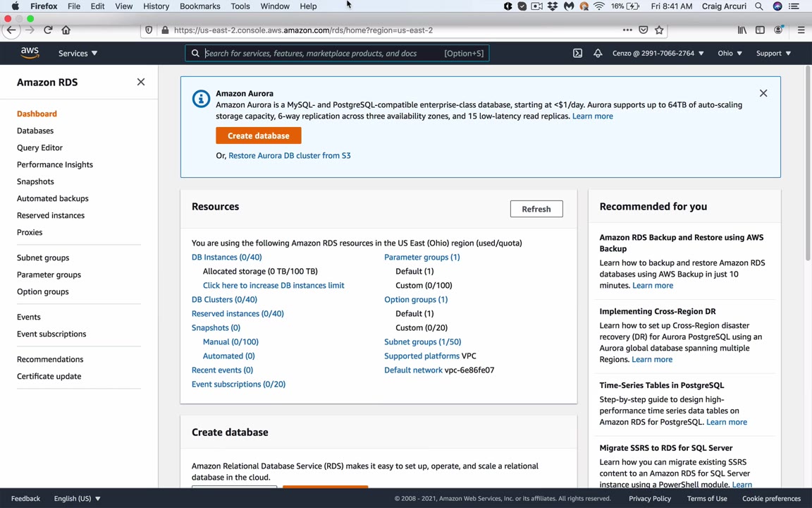The image size is (812, 508).
Task: Click here to increase DB instances limit
Action: click(273, 285)
